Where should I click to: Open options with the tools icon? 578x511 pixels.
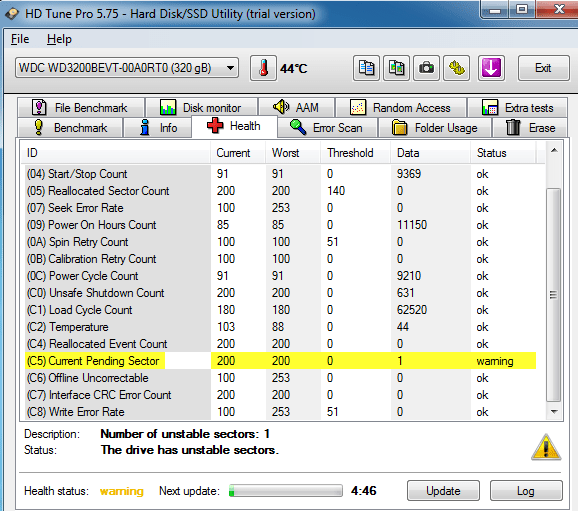pos(457,68)
